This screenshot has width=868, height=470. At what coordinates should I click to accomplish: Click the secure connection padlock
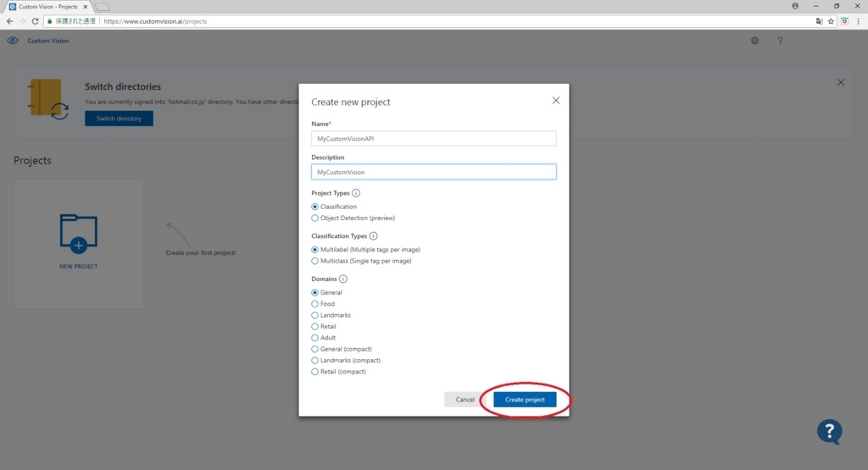tap(50, 21)
